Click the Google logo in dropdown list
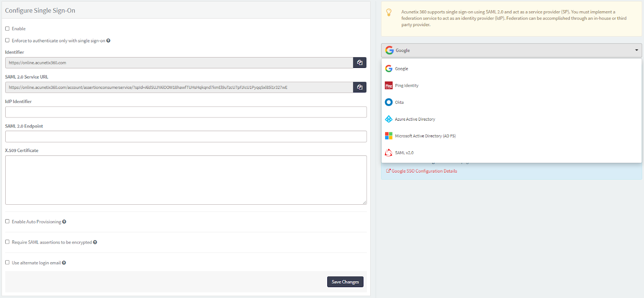The image size is (644, 298). 389,69
